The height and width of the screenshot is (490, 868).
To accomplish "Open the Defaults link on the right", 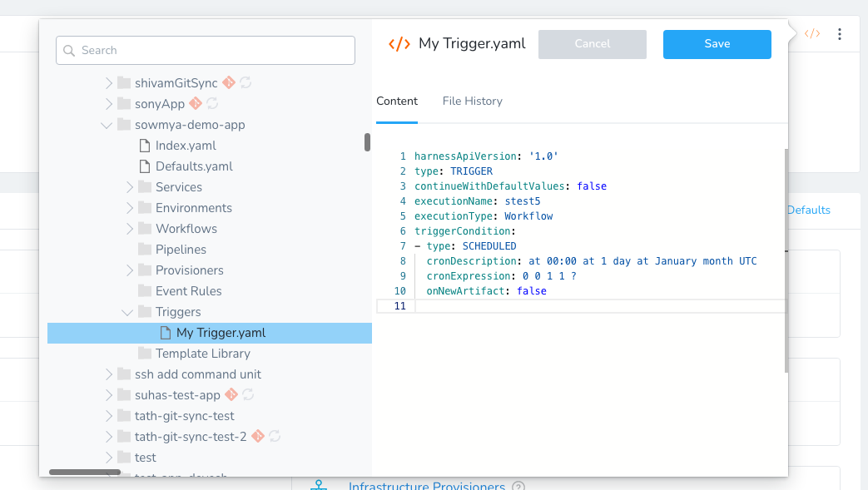I will [809, 210].
